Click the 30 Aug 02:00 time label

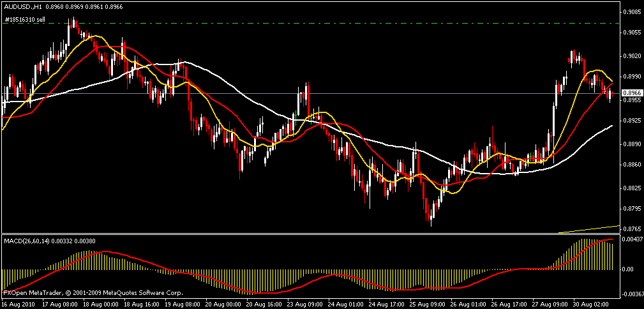coord(590,305)
